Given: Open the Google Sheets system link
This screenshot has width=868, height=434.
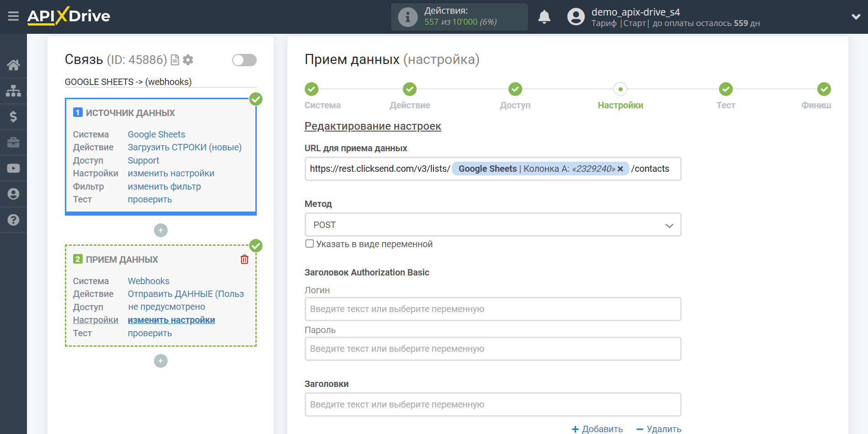Looking at the screenshot, I should point(156,134).
